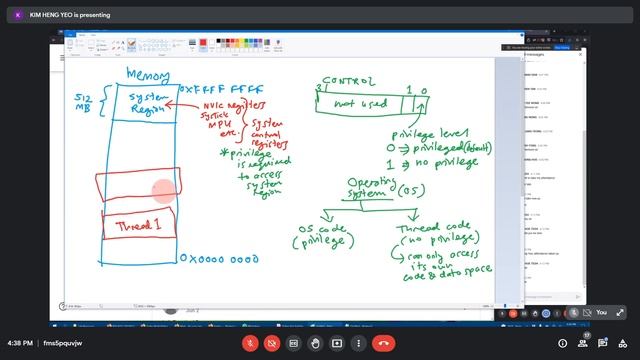Click the meeting code fms5pquvjw
The height and width of the screenshot is (360, 640).
point(63,343)
